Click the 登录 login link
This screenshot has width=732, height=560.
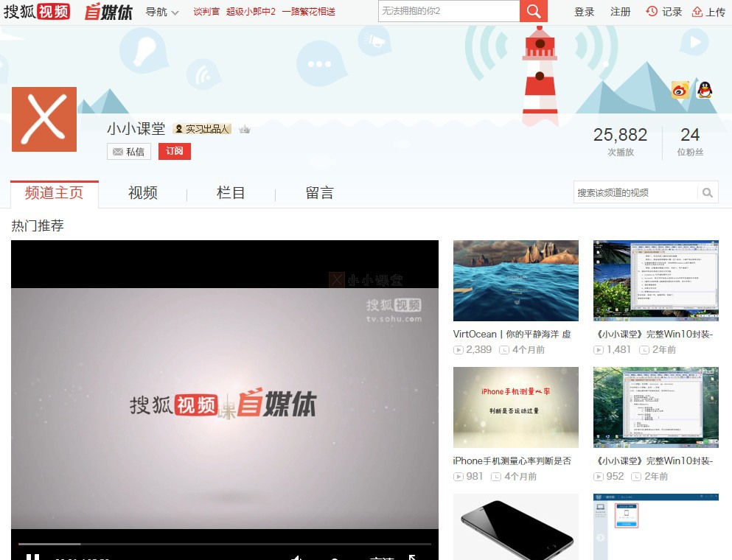(584, 12)
